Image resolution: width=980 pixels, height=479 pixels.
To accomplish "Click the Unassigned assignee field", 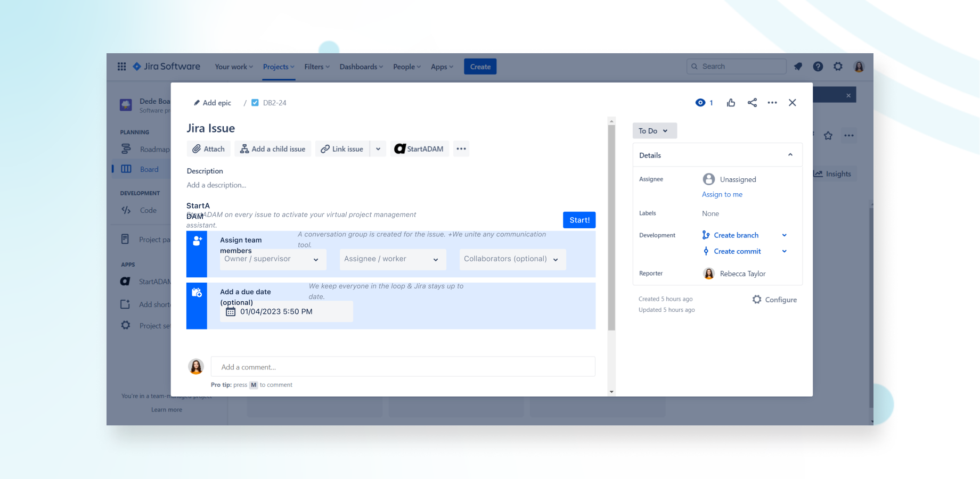I will coord(730,179).
